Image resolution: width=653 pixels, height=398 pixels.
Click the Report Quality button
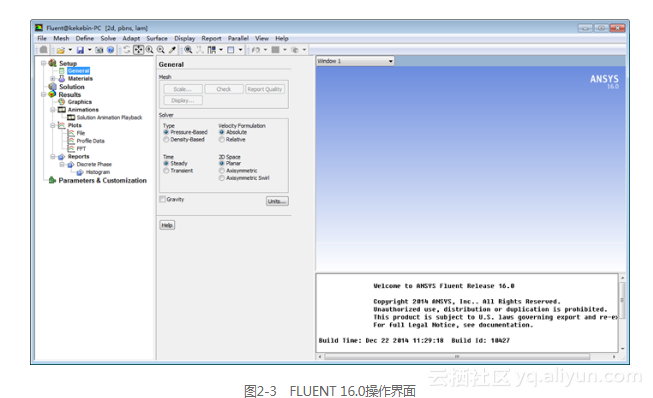tap(265, 89)
